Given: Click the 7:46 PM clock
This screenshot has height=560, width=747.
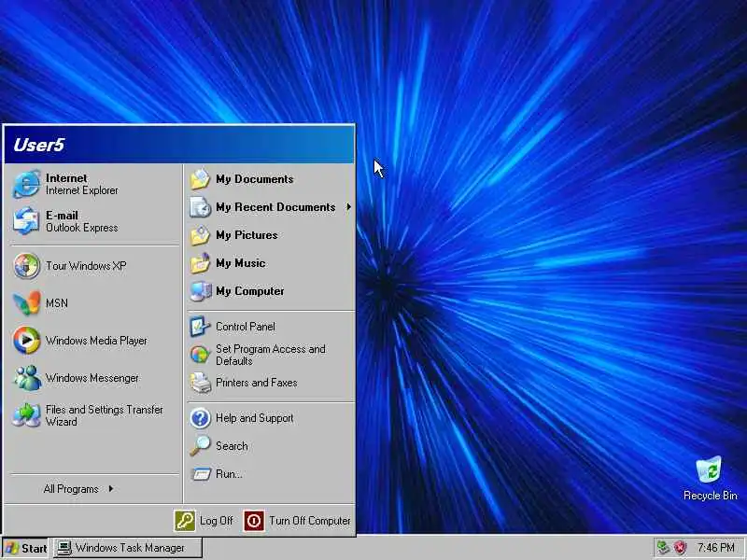Looking at the screenshot, I should click(x=716, y=548).
